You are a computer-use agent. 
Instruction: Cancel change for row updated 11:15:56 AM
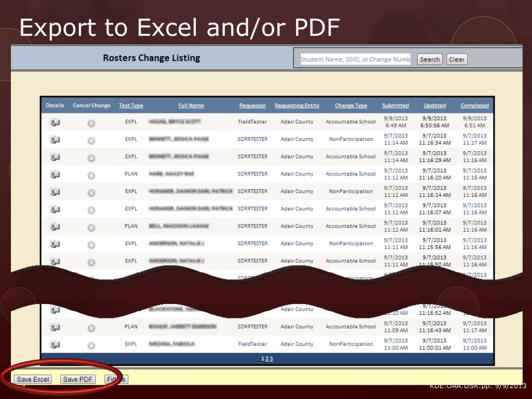[x=91, y=245]
